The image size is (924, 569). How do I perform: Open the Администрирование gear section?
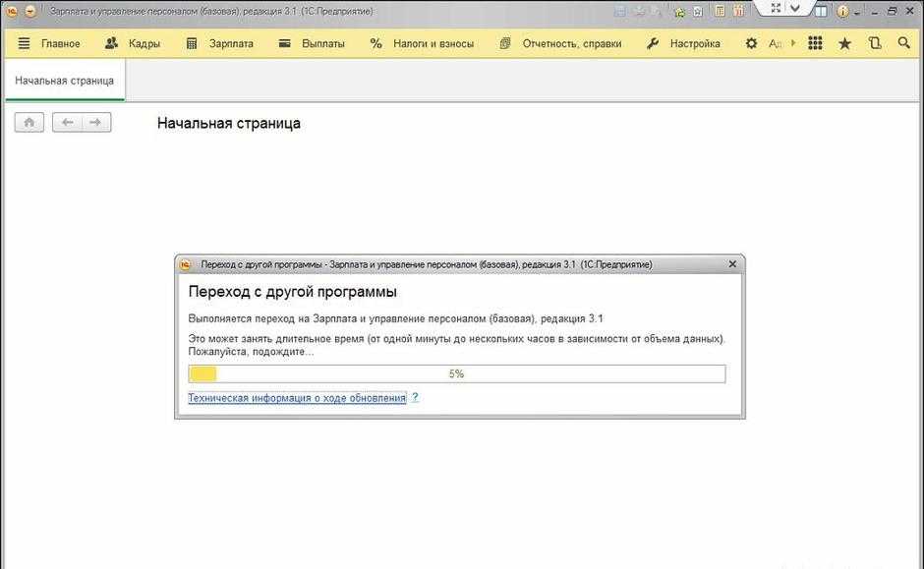(x=751, y=43)
